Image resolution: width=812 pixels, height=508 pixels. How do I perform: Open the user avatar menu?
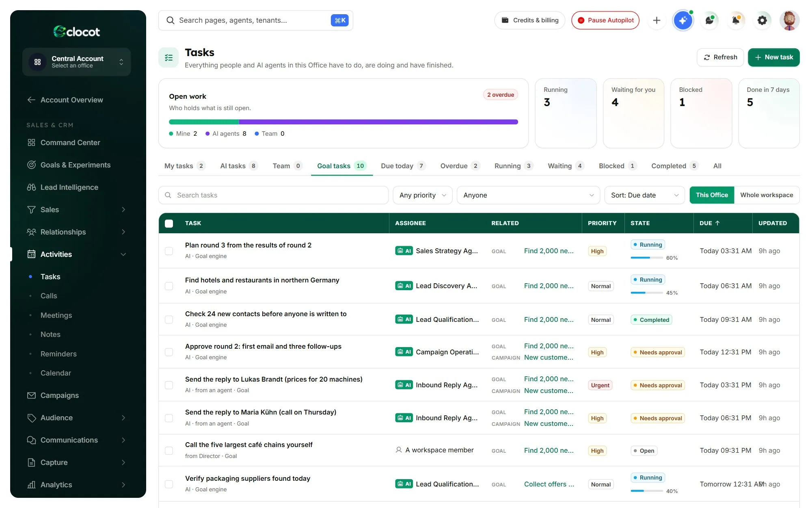789,20
